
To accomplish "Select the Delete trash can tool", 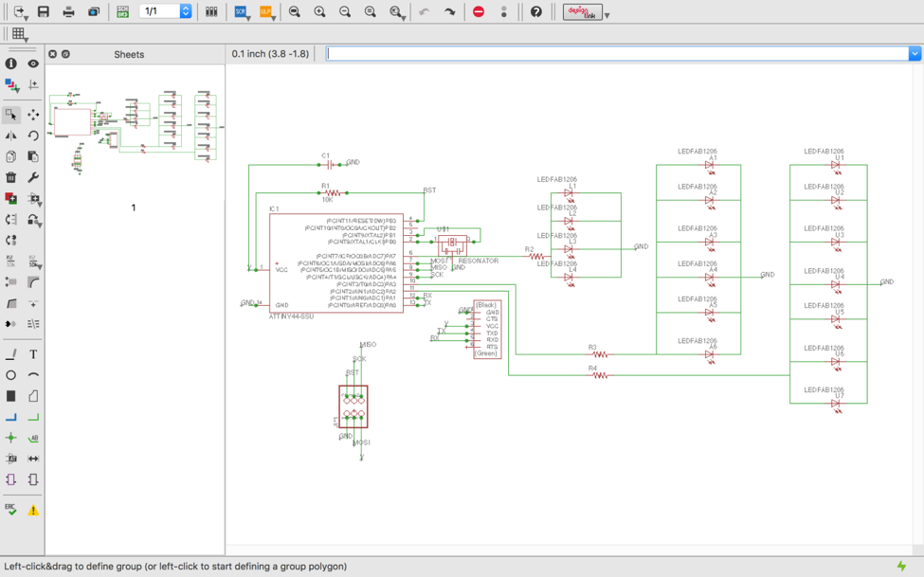I will tap(11, 177).
